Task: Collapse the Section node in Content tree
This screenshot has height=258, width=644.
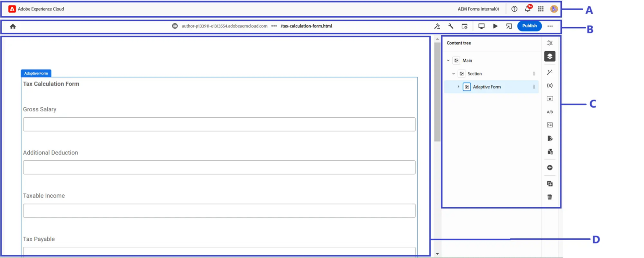Action: pos(453,73)
